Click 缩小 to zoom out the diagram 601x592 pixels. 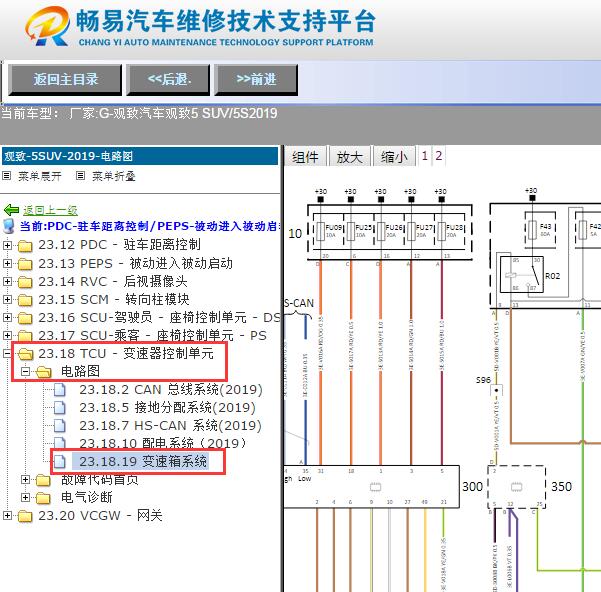click(394, 156)
